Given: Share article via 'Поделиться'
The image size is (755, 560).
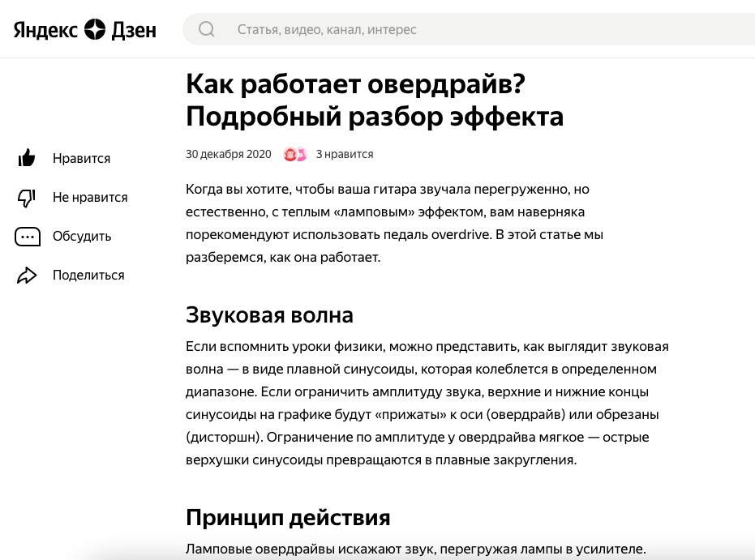Looking at the screenshot, I should [x=88, y=276].
